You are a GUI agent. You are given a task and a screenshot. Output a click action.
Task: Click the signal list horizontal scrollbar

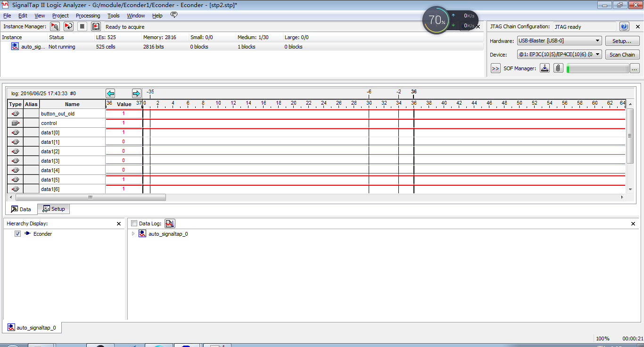[x=90, y=198]
